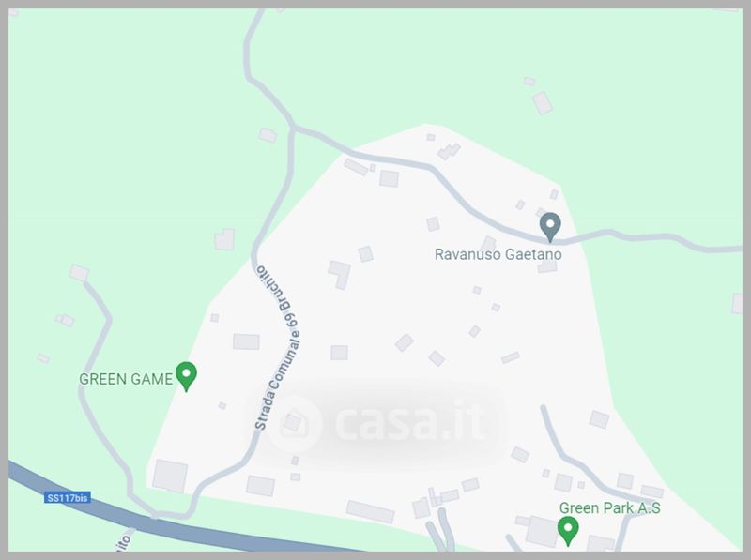751x560 pixels.
Task: Select the building beside the Green Park pin
Action: [x=542, y=531]
